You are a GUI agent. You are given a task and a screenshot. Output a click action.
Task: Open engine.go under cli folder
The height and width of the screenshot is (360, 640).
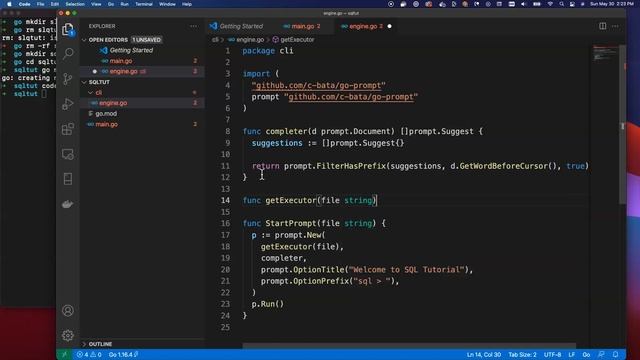click(x=142, y=103)
